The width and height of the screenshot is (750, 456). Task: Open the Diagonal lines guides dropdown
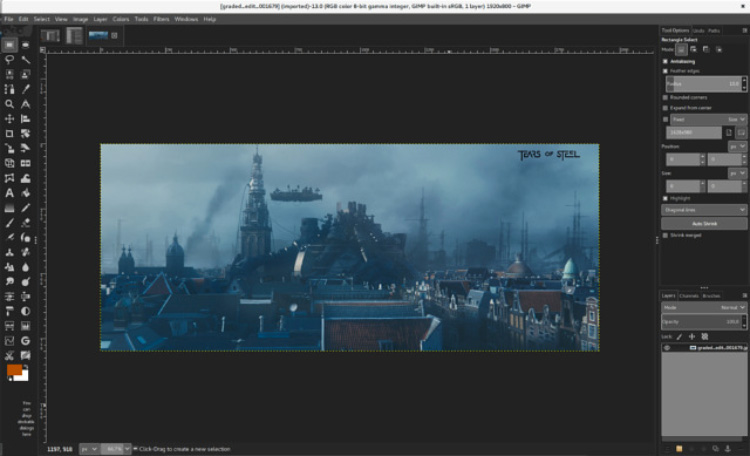(x=704, y=210)
